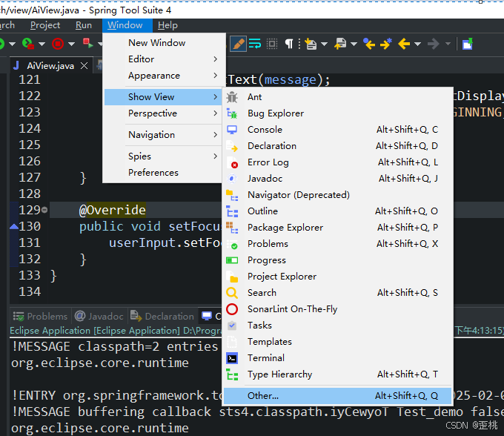
Task: Click the Project Explorer folder icon
Action: (232, 277)
